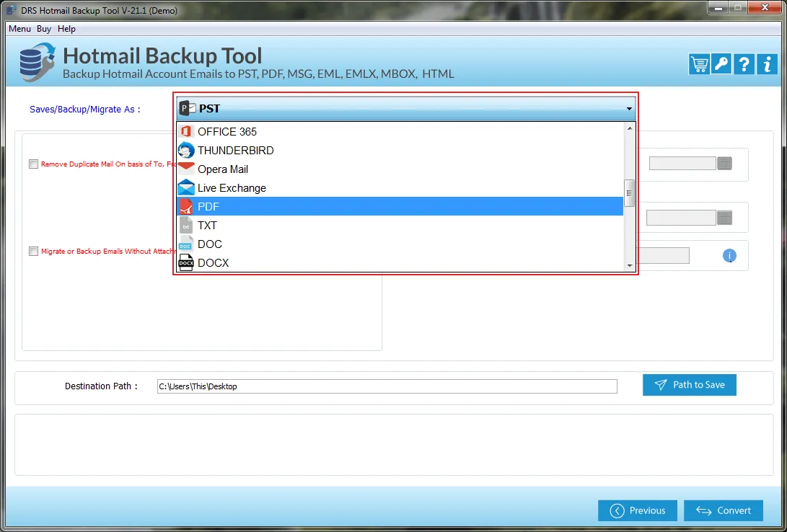Image resolution: width=787 pixels, height=532 pixels.
Task: Open the Menu menu
Action: pos(19,29)
